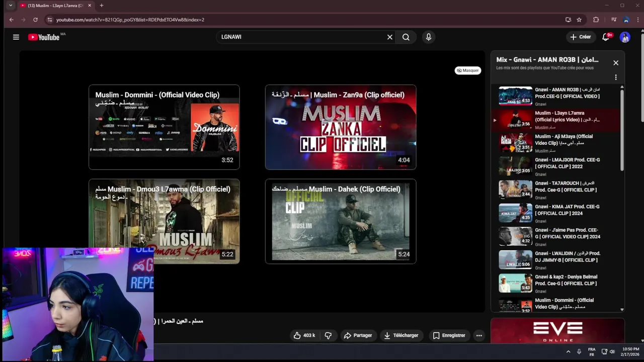The height and width of the screenshot is (362, 644).
Task: Play Gnawi - AMAN RO3B from the playlist
Action: tap(555, 97)
